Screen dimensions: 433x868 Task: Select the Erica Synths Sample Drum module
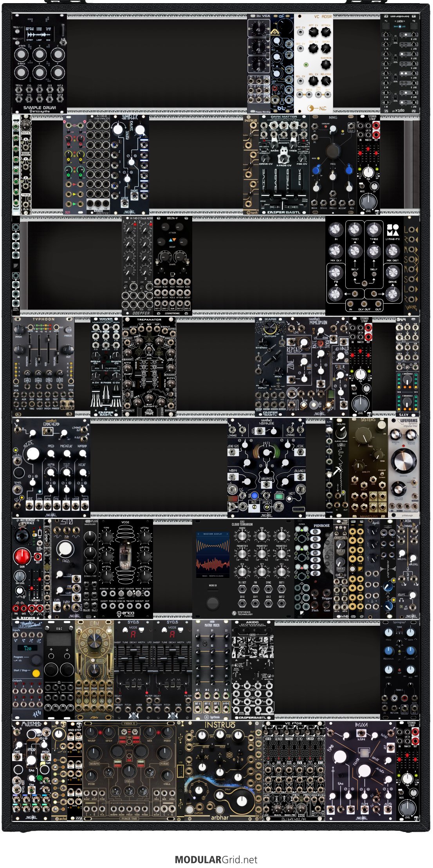[39, 64]
